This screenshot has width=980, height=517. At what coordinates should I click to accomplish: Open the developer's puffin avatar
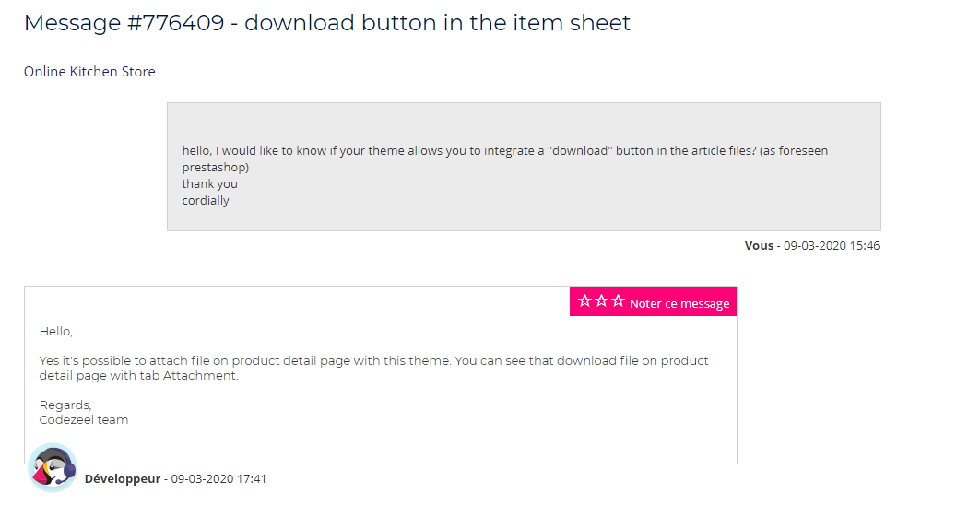click(53, 467)
